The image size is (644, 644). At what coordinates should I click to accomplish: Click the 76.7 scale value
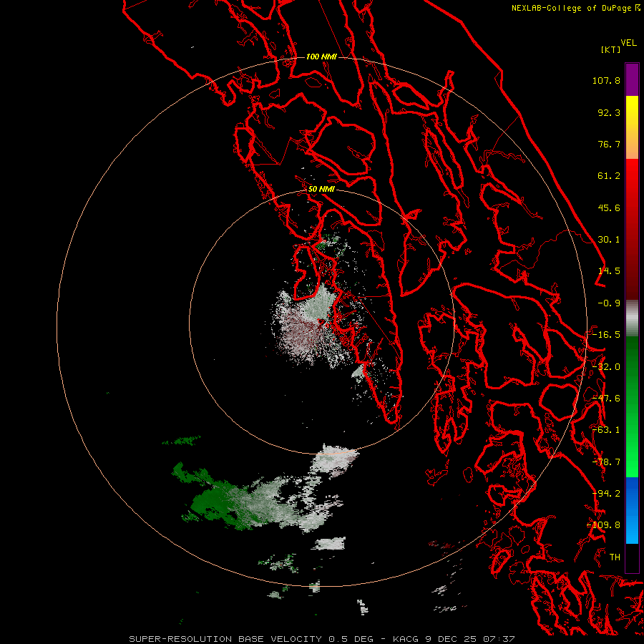[x=609, y=144]
